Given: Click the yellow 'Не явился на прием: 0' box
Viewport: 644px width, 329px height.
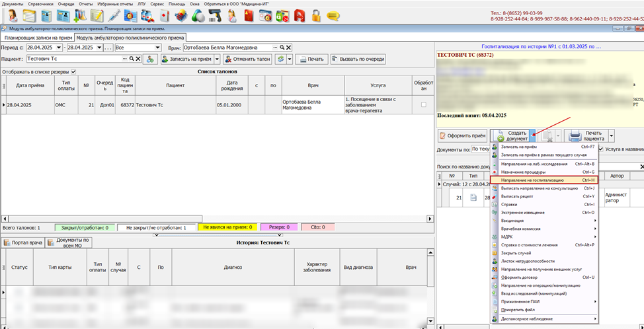Looking at the screenshot, I should [x=227, y=227].
